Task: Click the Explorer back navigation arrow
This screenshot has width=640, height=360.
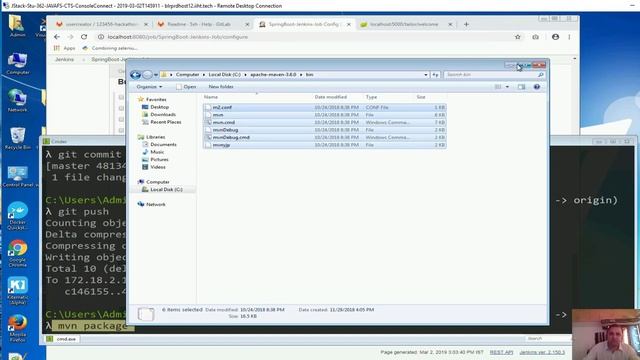Action: 136,75
